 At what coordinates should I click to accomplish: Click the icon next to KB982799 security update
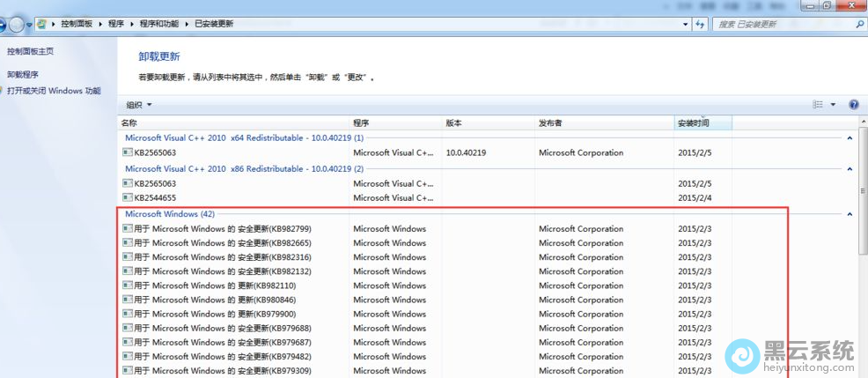pos(128,229)
